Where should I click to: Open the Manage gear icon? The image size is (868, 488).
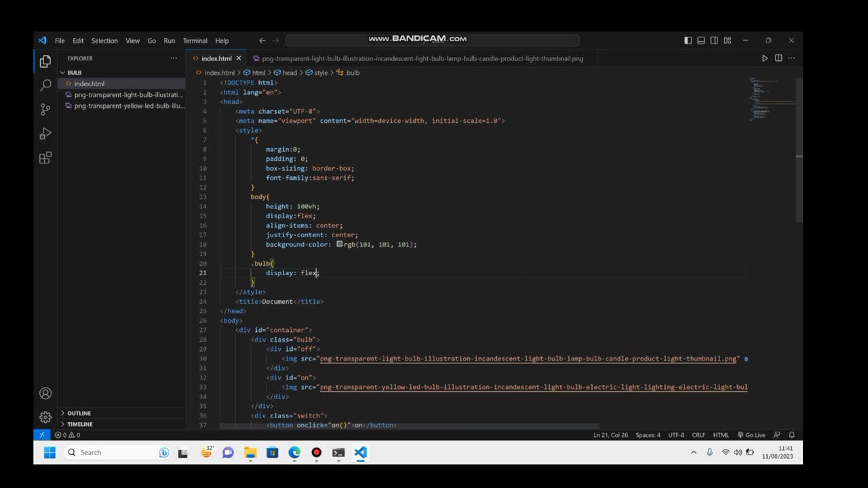[x=45, y=417]
